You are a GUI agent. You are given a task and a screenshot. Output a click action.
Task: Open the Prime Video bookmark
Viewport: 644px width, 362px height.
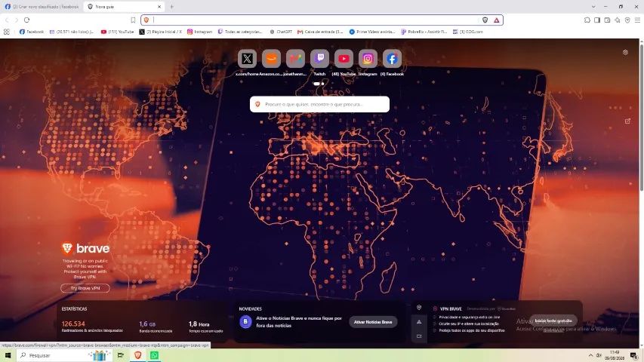372,32
